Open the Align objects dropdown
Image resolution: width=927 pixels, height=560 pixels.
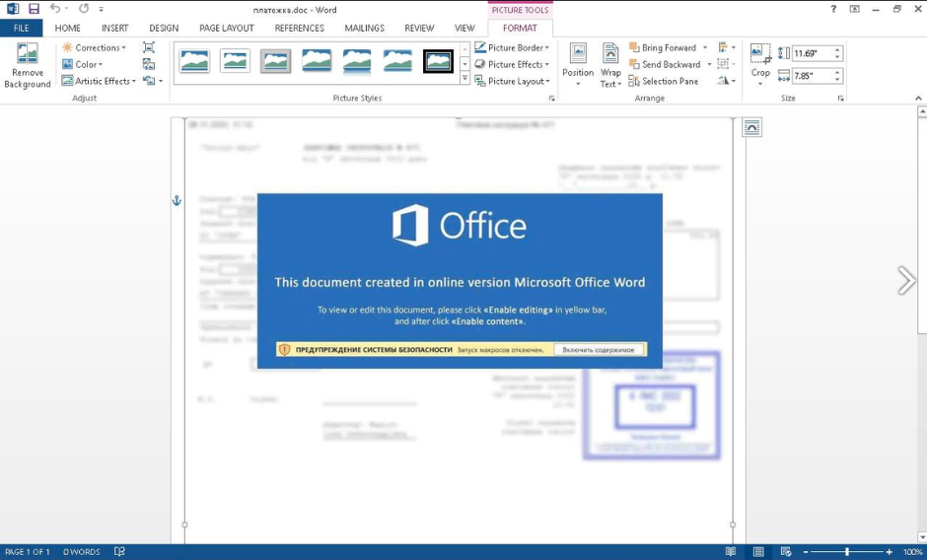point(727,47)
